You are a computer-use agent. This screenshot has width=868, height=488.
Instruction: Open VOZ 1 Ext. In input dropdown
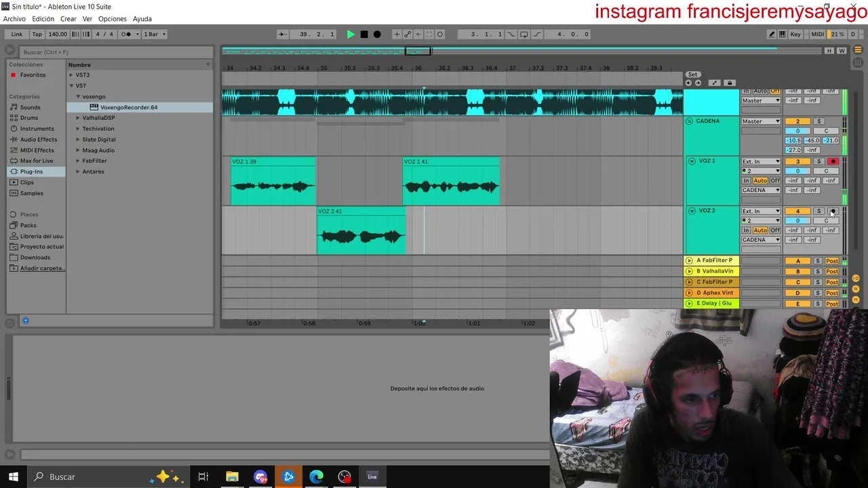pos(761,161)
